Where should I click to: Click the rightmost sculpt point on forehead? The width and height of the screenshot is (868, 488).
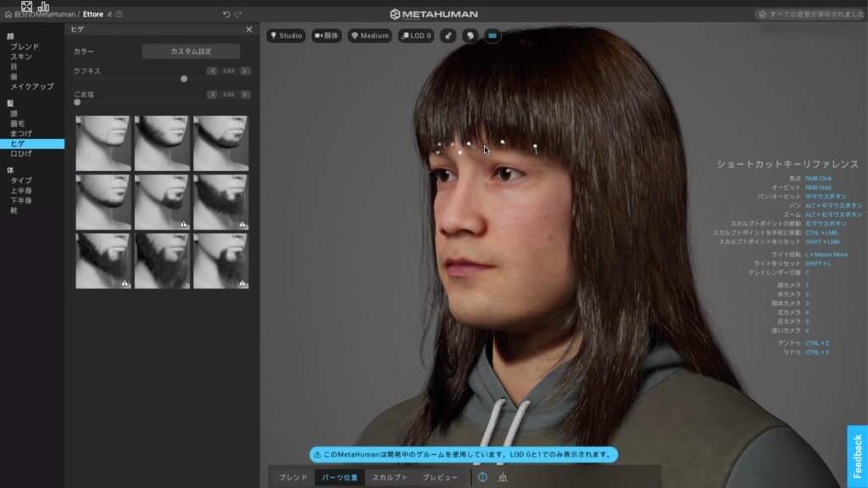pyautogui.click(x=536, y=147)
